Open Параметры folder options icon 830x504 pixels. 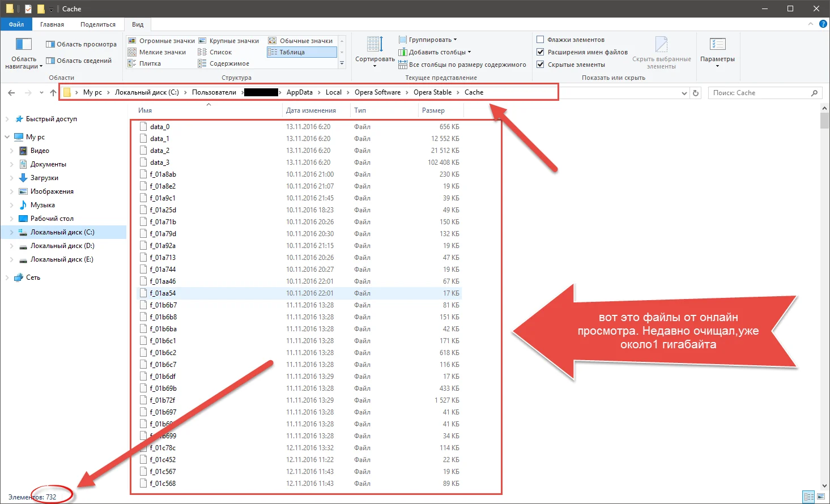[x=717, y=45]
